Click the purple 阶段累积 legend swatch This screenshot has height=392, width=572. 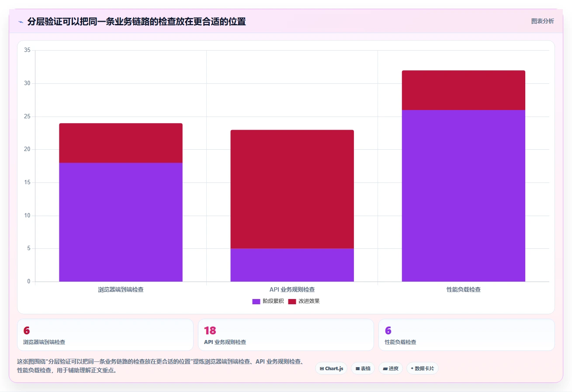[x=256, y=302]
